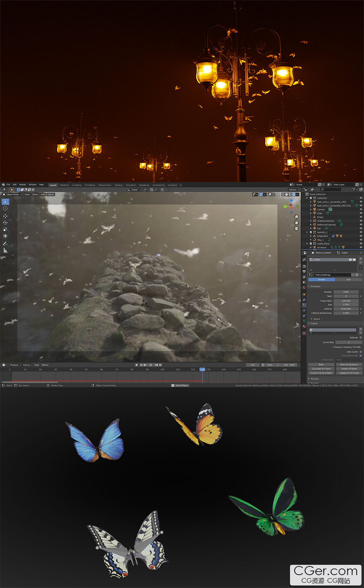Switch to rendered viewport shading
The height and width of the screenshot is (588, 364).
294,194
